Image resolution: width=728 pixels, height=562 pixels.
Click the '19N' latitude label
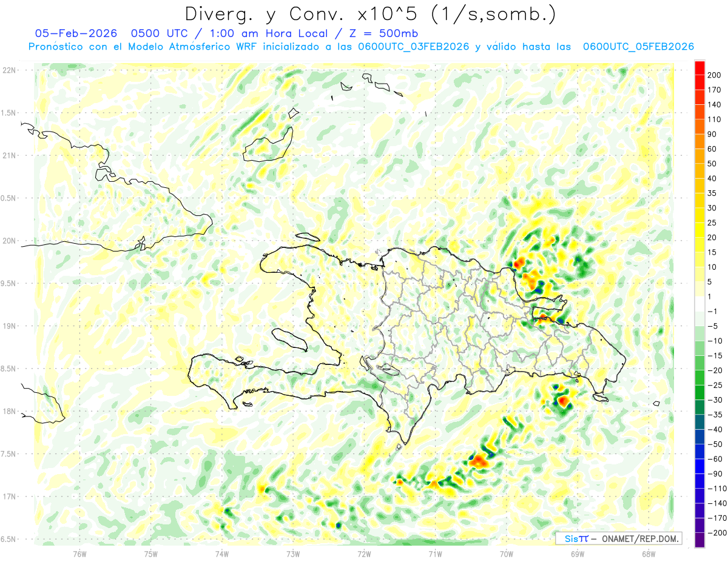[8, 326]
